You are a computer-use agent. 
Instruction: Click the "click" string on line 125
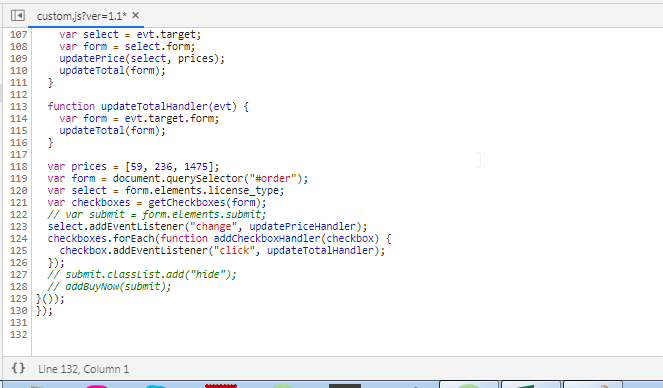(232, 251)
